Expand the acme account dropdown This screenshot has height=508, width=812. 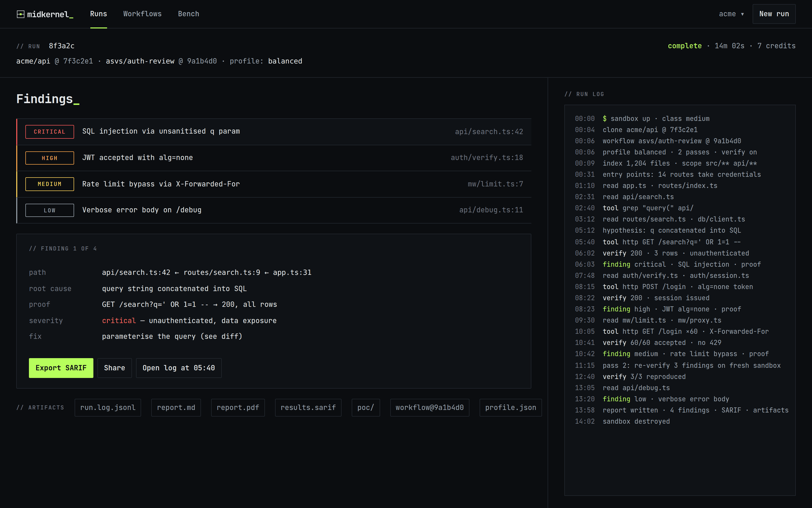(x=731, y=14)
